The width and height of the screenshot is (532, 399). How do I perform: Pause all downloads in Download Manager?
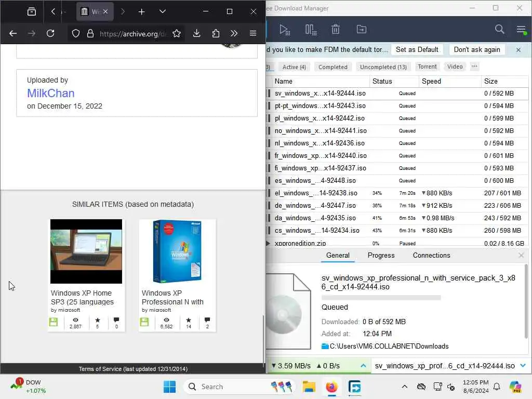pos(311,30)
